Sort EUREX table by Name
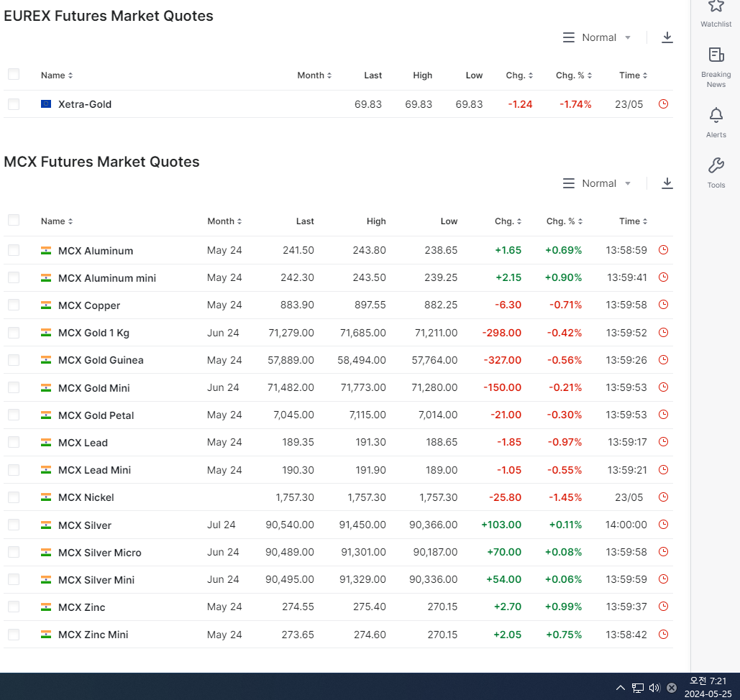 pyautogui.click(x=57, y=75)
